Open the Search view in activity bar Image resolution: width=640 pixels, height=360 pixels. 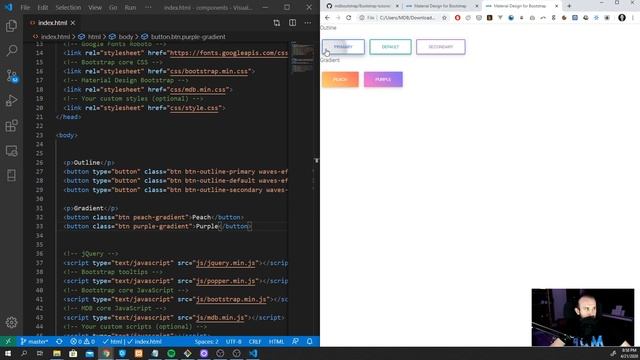tap(11, 51)
